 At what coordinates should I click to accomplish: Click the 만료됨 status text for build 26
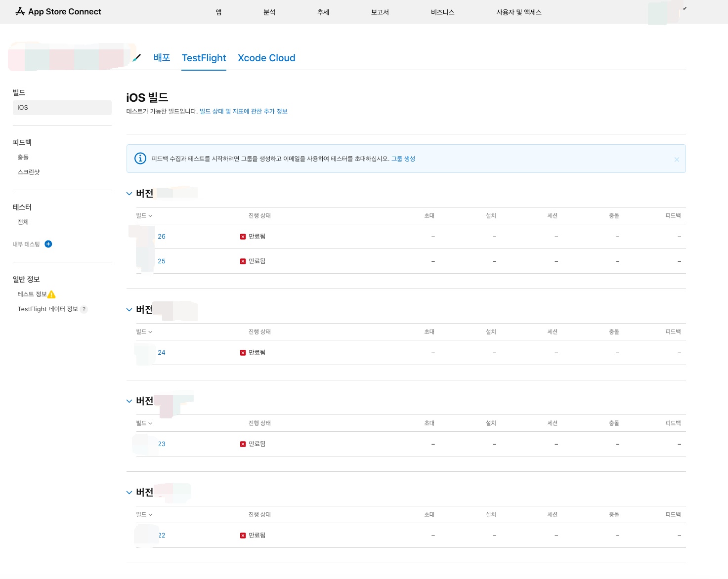coord(257,237)
